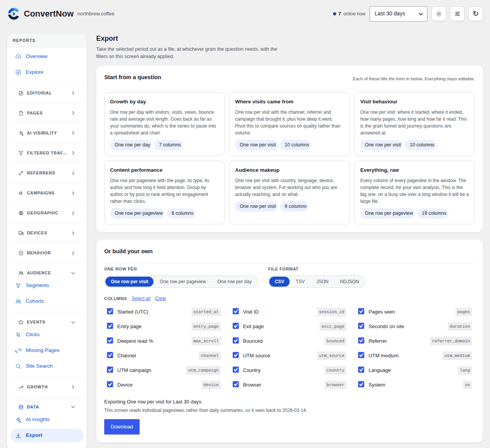Screen dimensions: 490x448
Task: Click the Clear columns link
Action: pyautogui.click(x=161, y=299)
